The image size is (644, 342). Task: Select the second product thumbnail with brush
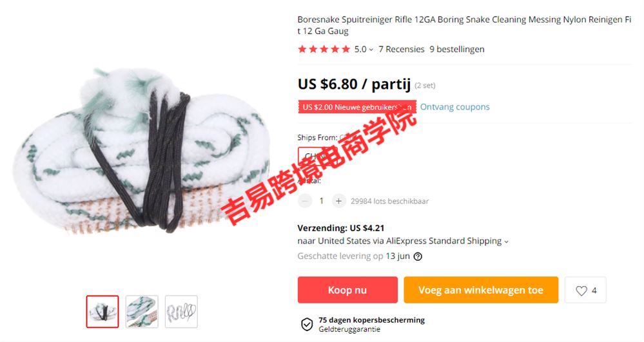142,312
